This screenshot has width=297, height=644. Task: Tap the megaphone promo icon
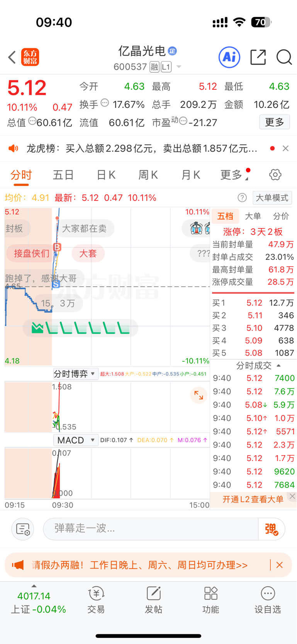tap(18, 565)
